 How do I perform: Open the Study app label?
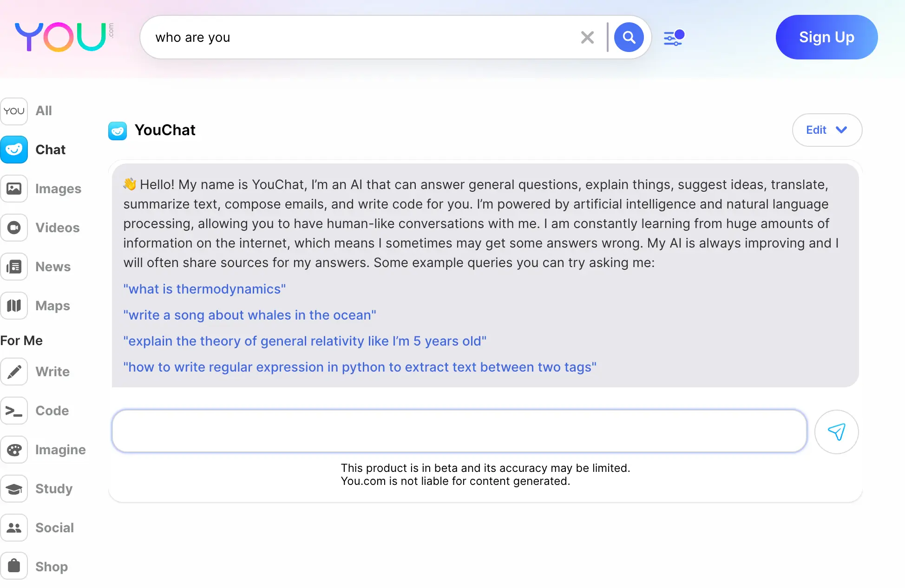pyautogui.click(x=54, y=489)
